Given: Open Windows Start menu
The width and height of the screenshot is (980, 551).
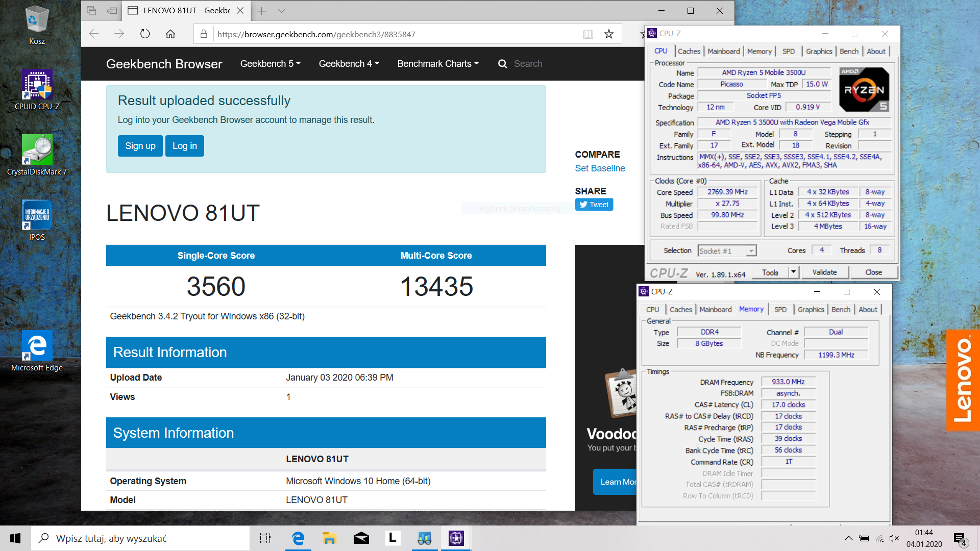Looking at the screenshot, I should coord(15,538).
